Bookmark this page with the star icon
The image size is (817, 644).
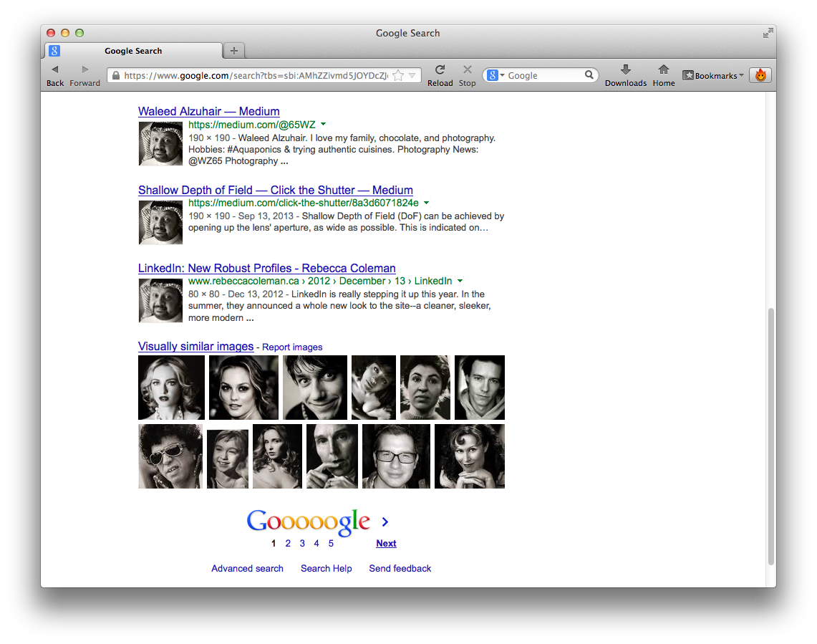(x=398, y=76)
